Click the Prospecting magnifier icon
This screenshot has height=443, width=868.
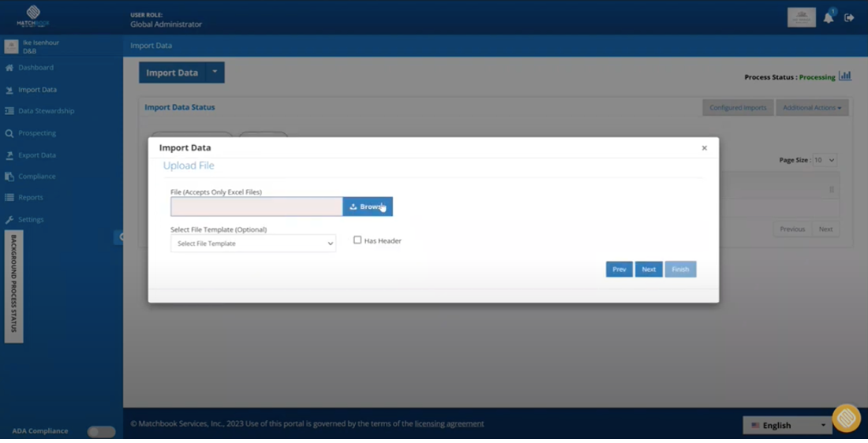[x=9, y=133]
